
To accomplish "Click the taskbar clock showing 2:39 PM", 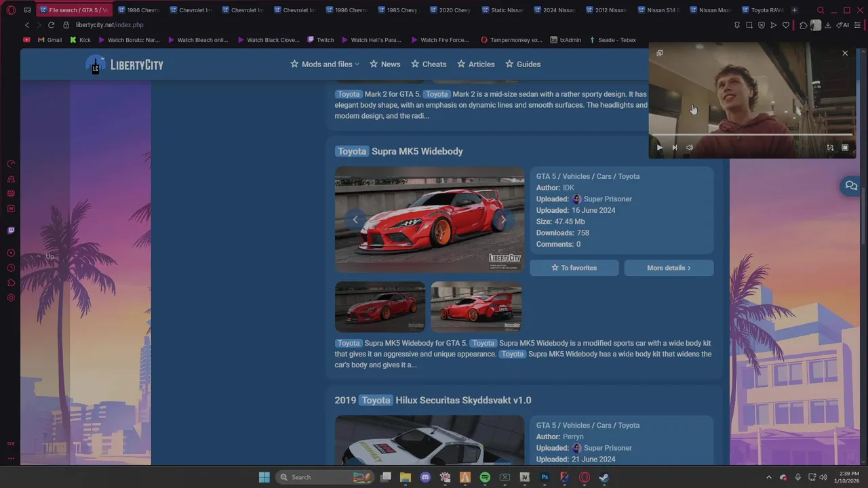I will coord(848,477).
